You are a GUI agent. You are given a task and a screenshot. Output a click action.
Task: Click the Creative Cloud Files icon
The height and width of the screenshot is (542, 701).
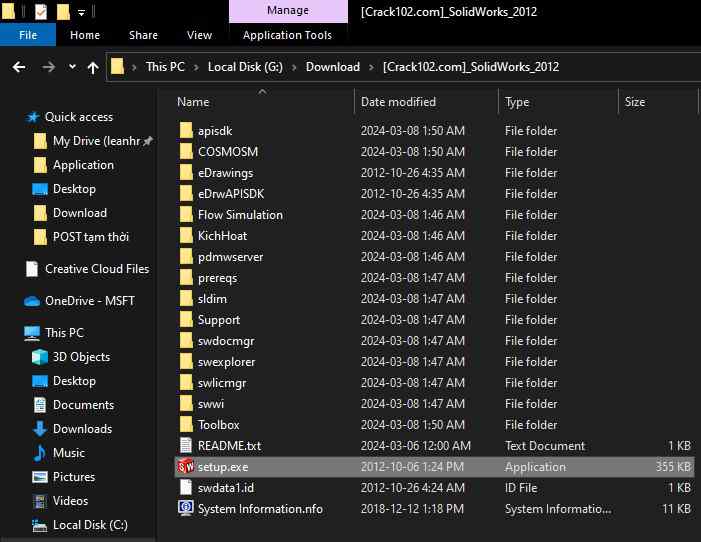(32, 269)
